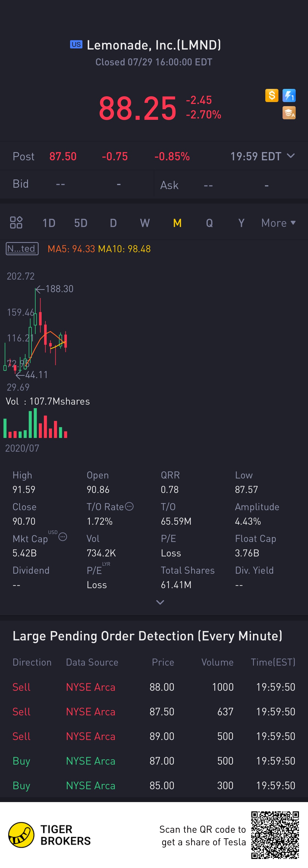Tap the blue lightning bolt icon
This screenshot has width=308, height=868.
point(289,95)
